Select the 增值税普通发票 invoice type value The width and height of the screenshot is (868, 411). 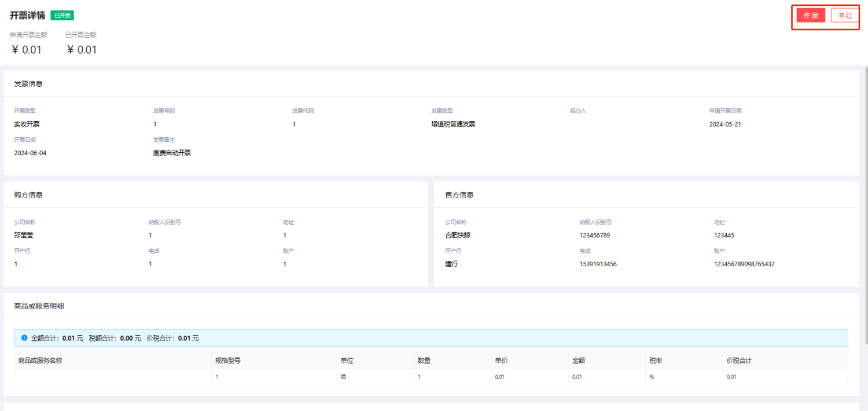pyautogui.click(x=453, y=124)
